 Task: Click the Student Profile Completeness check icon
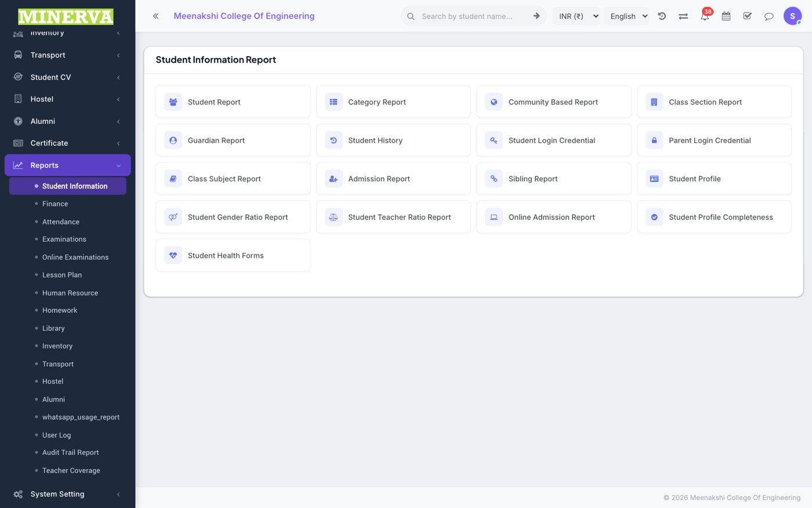pos(654,217)
